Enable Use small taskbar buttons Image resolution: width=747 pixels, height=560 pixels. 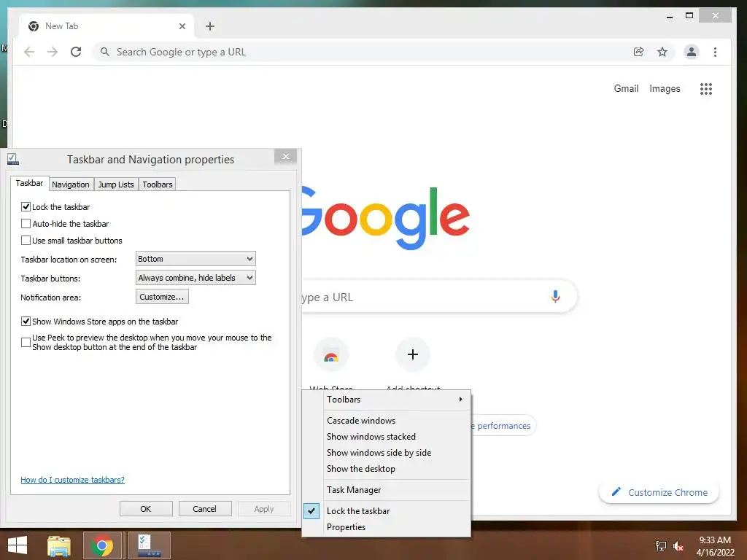click(x=26, y=240)
